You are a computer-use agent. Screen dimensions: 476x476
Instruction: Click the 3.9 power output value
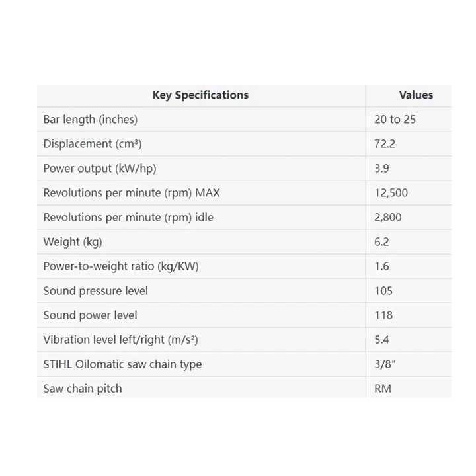381,169
